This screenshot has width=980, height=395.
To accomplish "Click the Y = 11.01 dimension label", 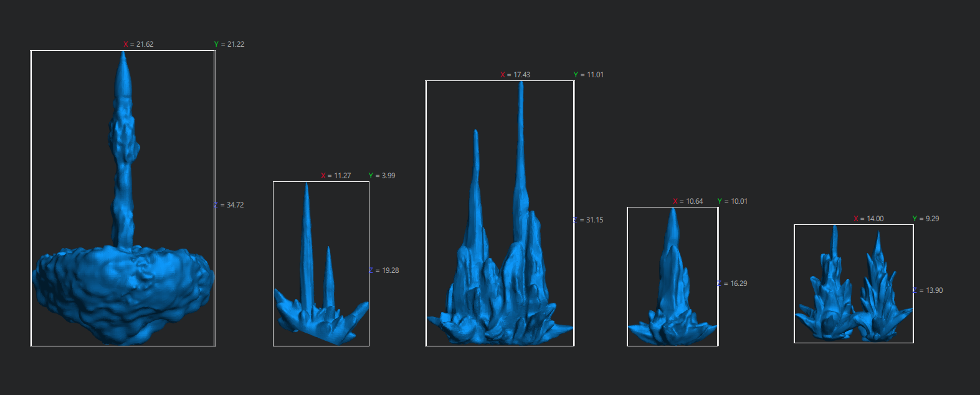I will click(x=589, y=75).
